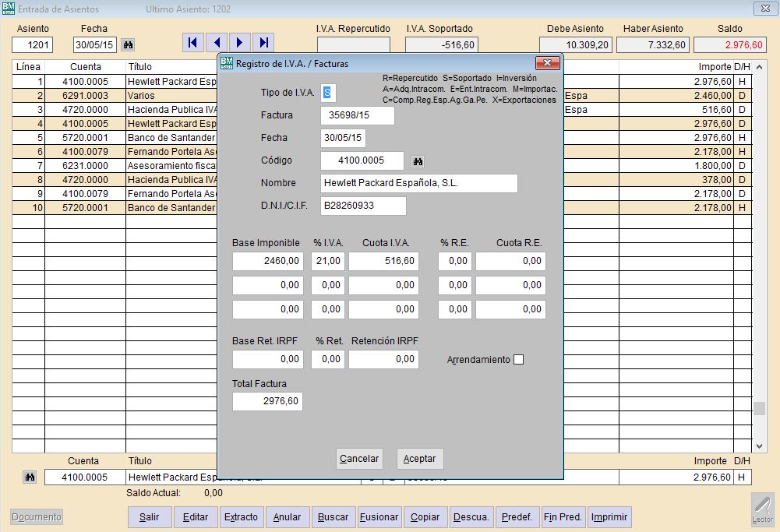Click the Factura number field
The height and width of the screenshot is (532, 780).
pos(357,116)
